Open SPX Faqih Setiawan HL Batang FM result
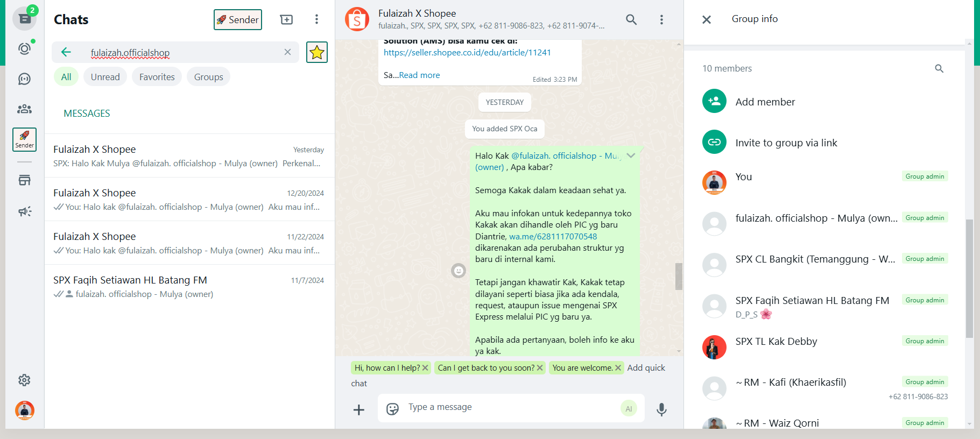The width and height of the screenshot is (980, 439). [x=189, y=286]
